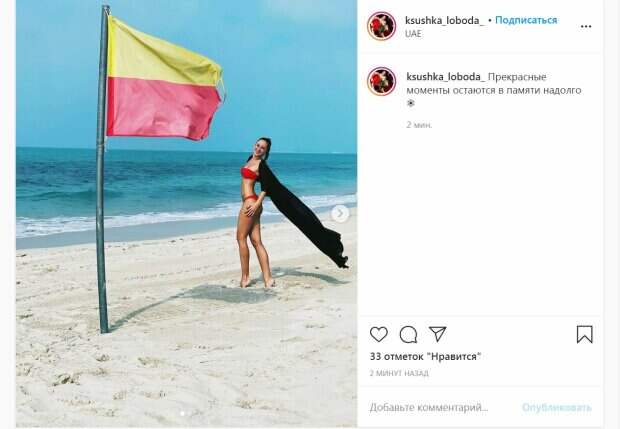Go to next photo with the carousel arrow
620x429 pixels.
(x=340, y=214)
